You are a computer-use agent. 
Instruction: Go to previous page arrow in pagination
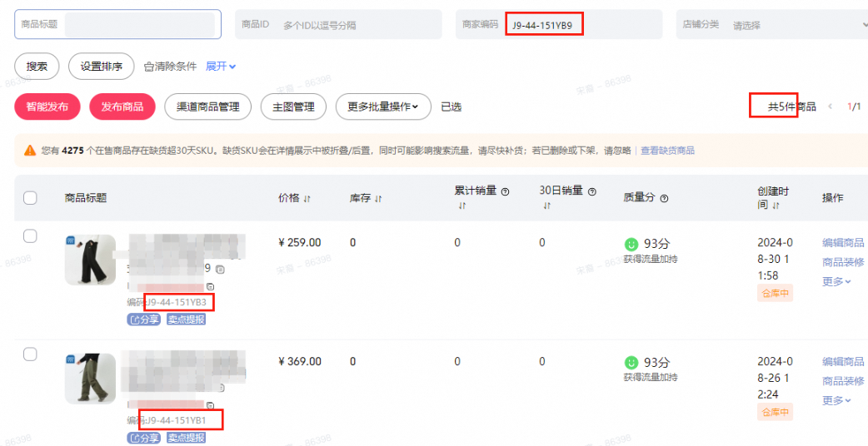[x=830, y=107]
